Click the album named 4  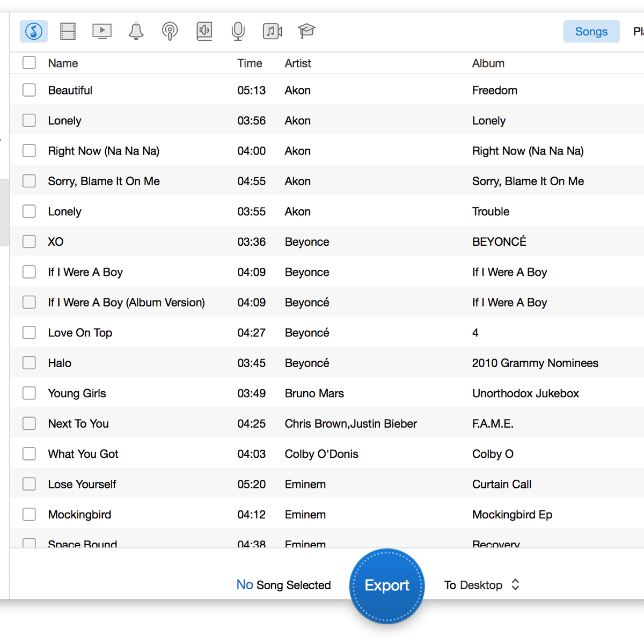point(475,333)
